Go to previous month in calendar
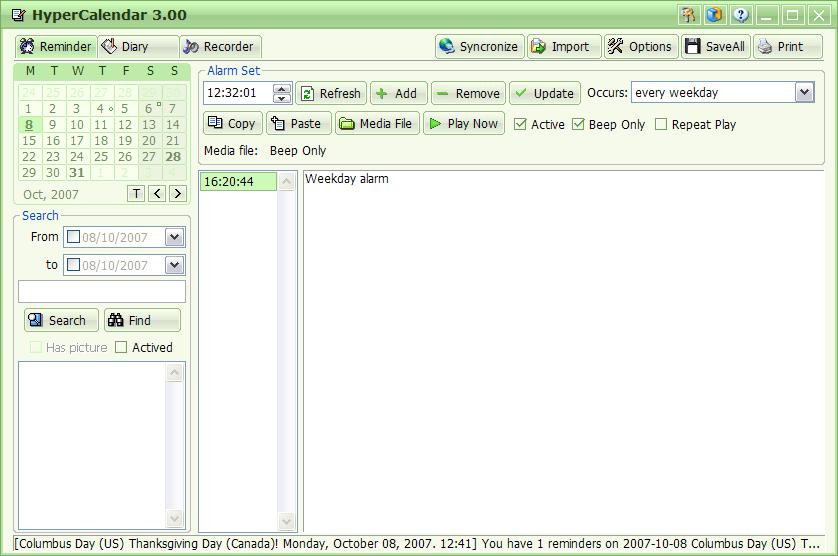Screen dimensions: 838x556 pos(157,194)
